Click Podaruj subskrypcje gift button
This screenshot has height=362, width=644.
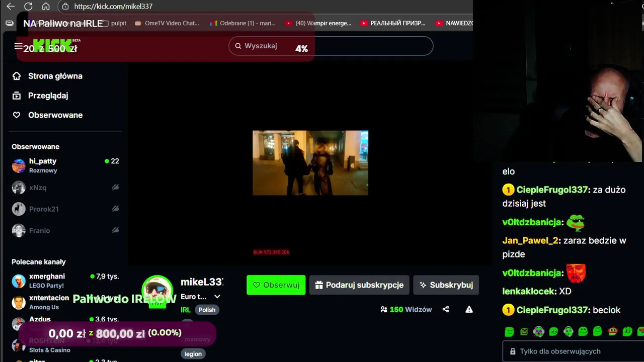[359, 285]
